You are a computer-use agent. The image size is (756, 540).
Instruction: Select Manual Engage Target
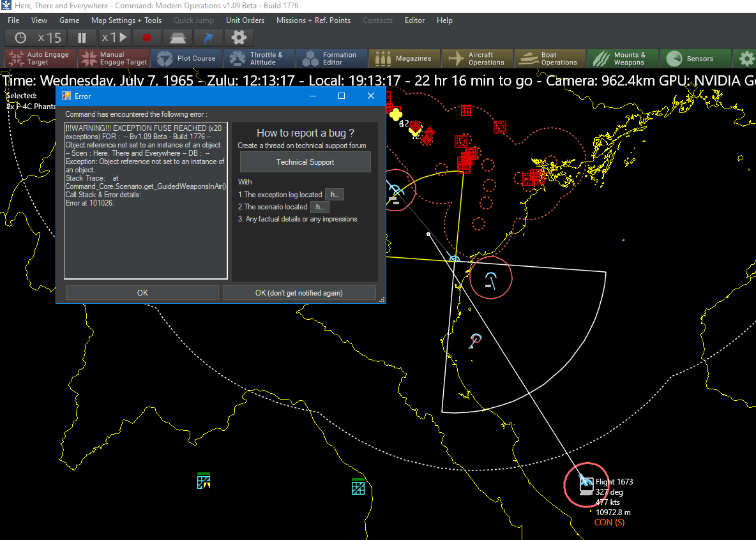[114, 59]
